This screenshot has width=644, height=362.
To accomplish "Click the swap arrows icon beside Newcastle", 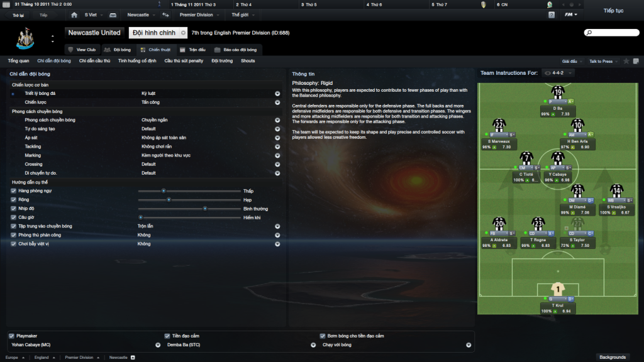I will coord(165,15).
